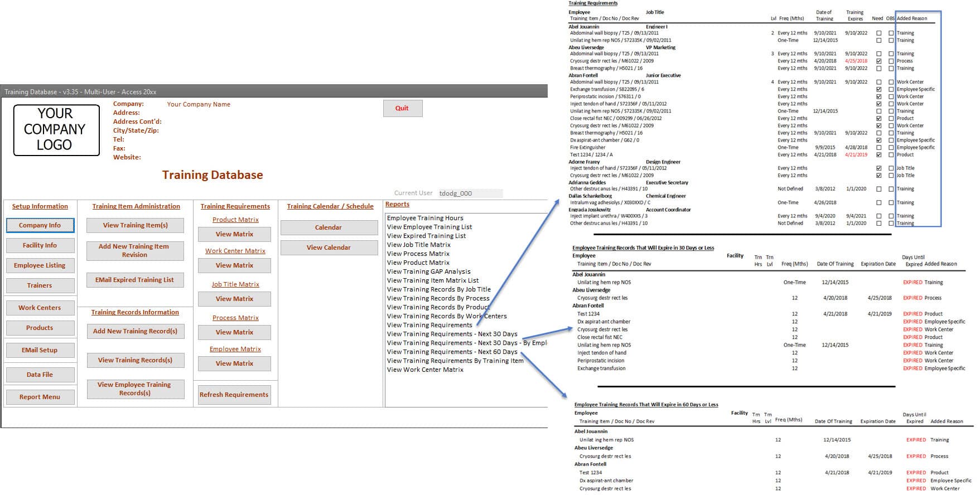Viewport: 980px width, 495px height.
Task: Click View Matrix under Employee Matrix
Action: (235, 363)
